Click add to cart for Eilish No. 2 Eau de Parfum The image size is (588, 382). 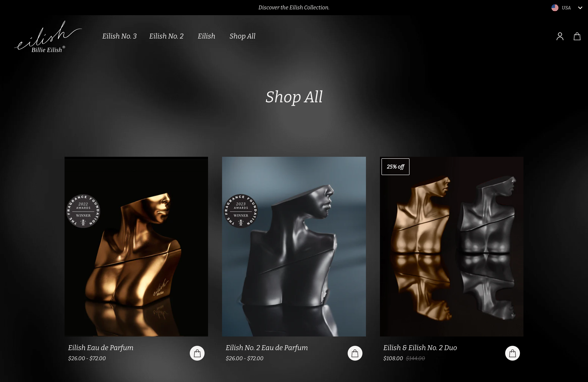(x=355, y=353)
